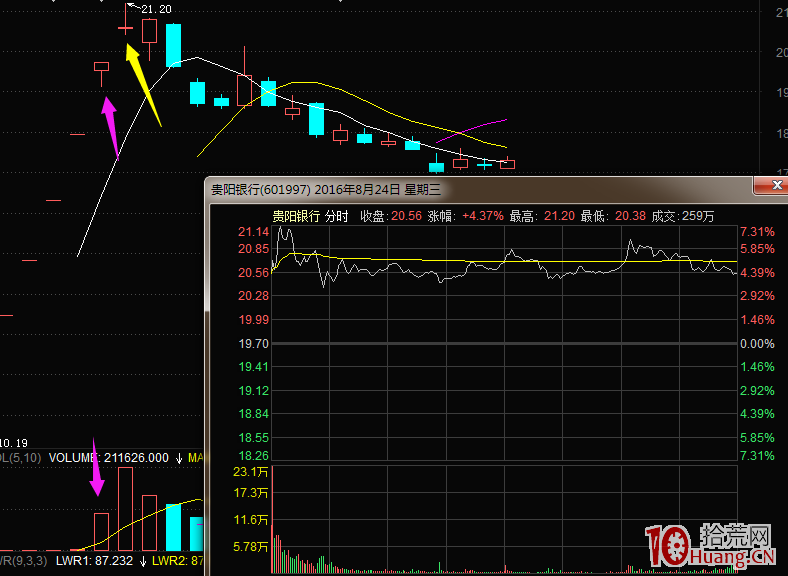Click the 0.00% percent axis label
This screenshot has height=576, width=788.
[x=757, y=344]
